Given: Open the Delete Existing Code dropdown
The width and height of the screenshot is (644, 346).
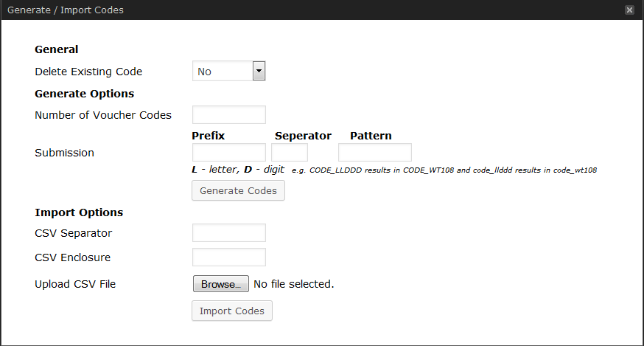Looking at the screenshot, I should pos(228,72).
